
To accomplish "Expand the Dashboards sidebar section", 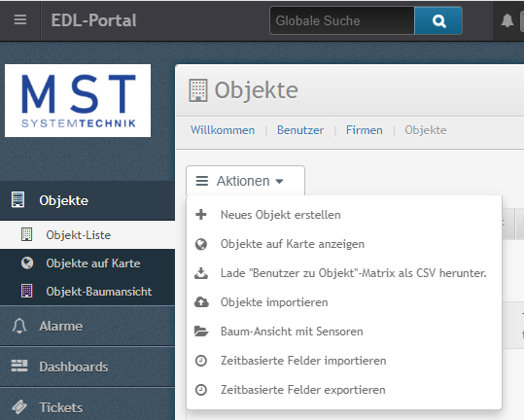I will point(87,367).
